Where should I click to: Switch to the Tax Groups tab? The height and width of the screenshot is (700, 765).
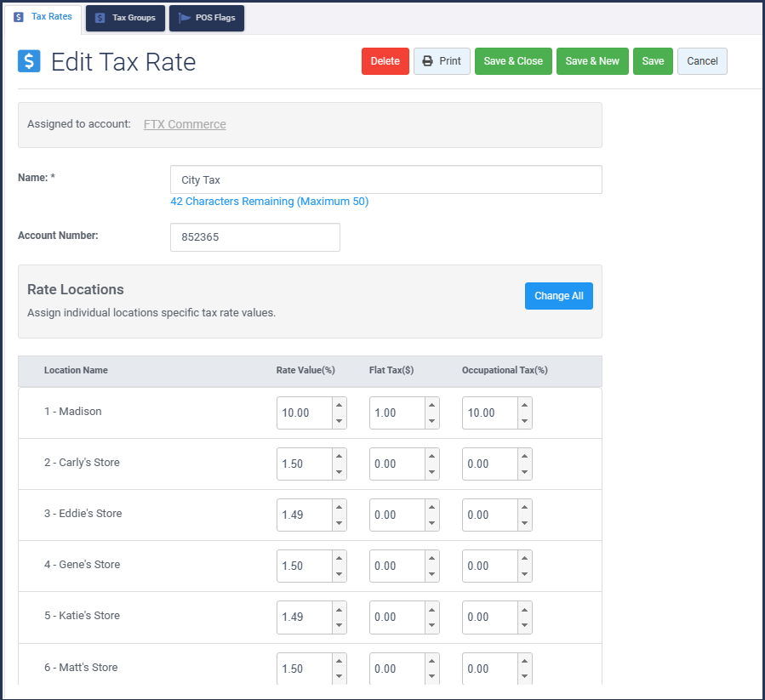(125, 17)
